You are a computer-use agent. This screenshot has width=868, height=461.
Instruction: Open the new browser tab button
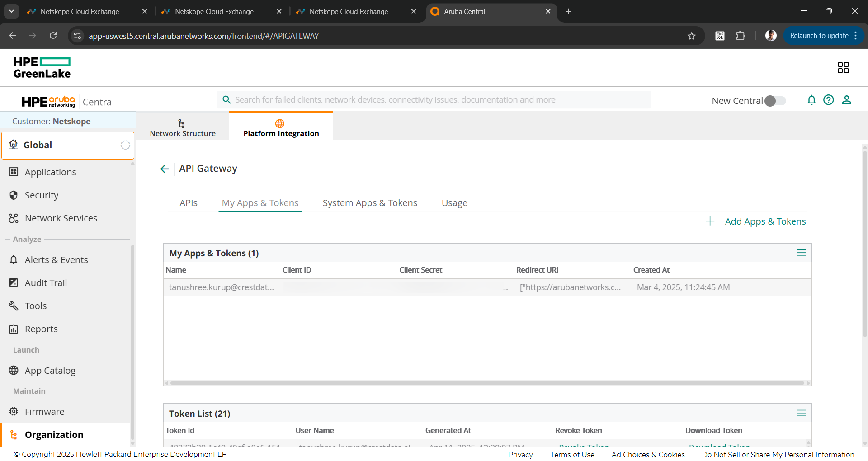pyautogui.click(x=568, y=11)
